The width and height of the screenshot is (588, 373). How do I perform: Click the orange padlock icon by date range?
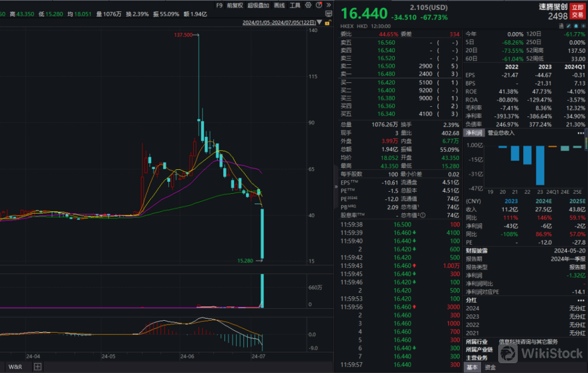pos(326,23)
